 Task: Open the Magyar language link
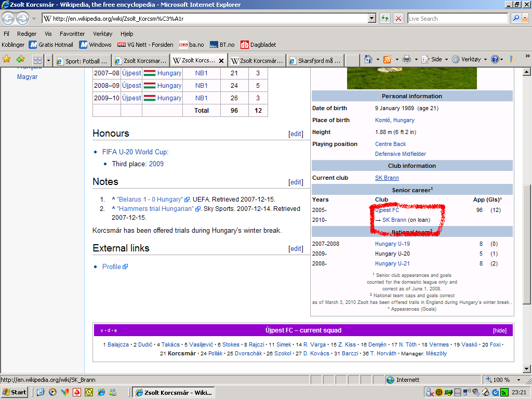[27, 77]
